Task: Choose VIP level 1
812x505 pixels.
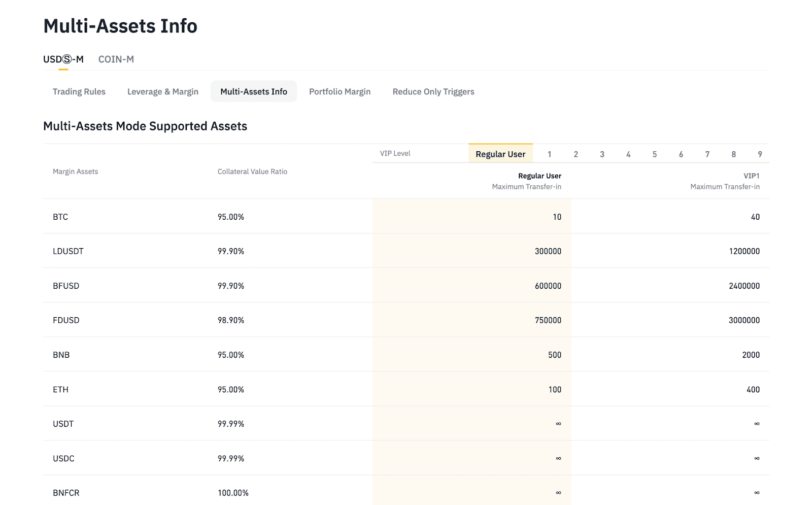Action: [x=549, y=154]
